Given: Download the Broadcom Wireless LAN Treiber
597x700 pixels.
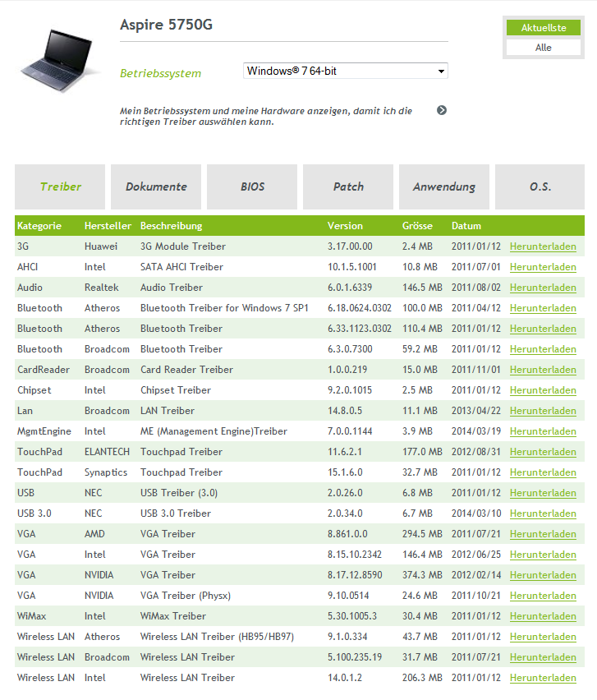Looking at the screenshot, I should (543, 657).
